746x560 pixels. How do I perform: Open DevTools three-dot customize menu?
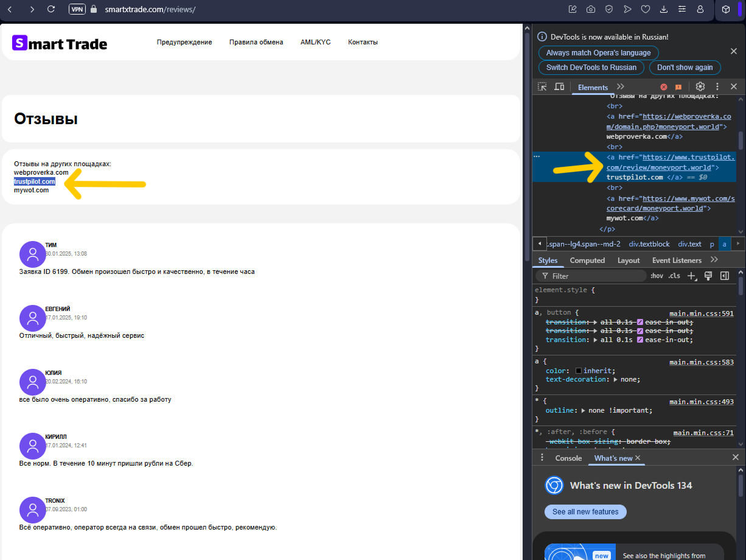[717, 87]
